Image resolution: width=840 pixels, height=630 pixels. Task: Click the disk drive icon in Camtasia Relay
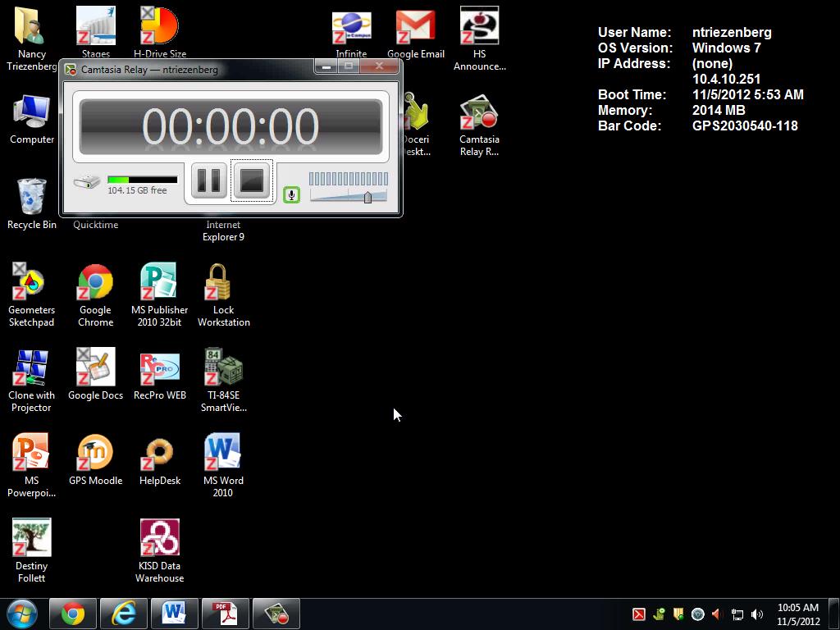87,181
